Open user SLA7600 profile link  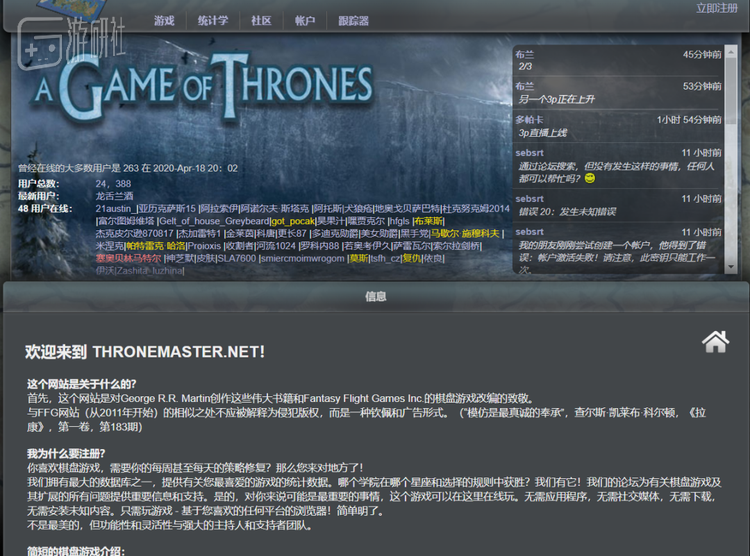237,258
